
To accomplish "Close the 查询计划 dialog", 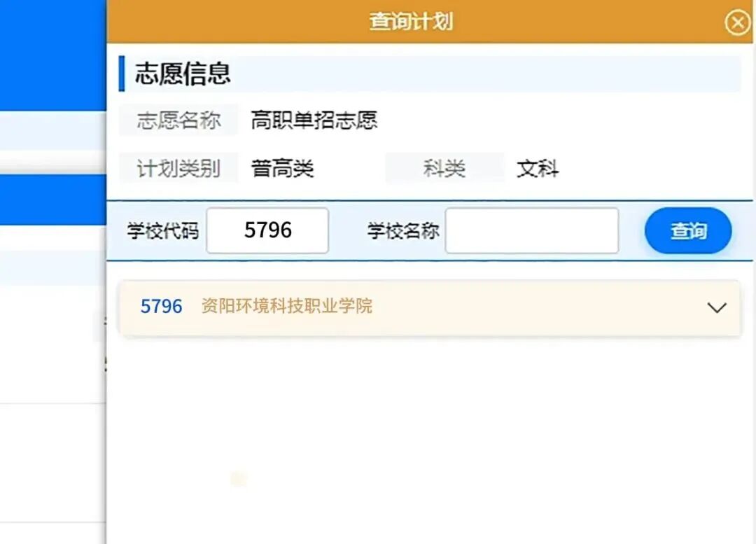I will [x=738, y=22].
